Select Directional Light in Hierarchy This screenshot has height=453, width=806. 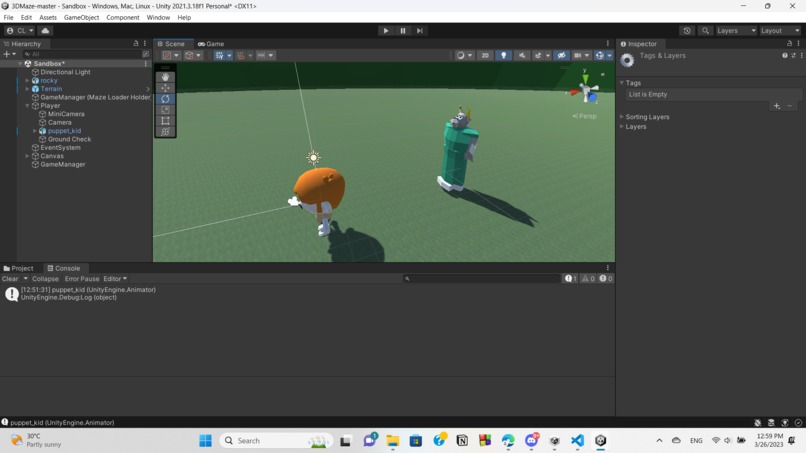(65, 72)
